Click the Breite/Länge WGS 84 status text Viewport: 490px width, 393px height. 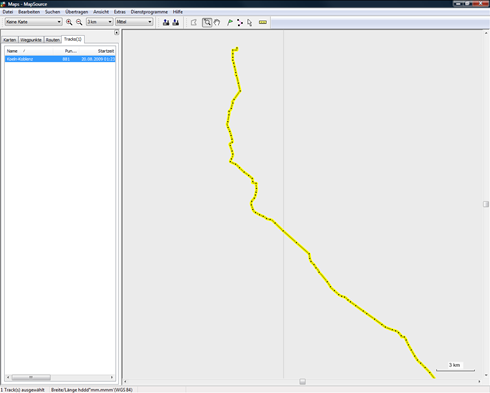[x=92, y=390]
